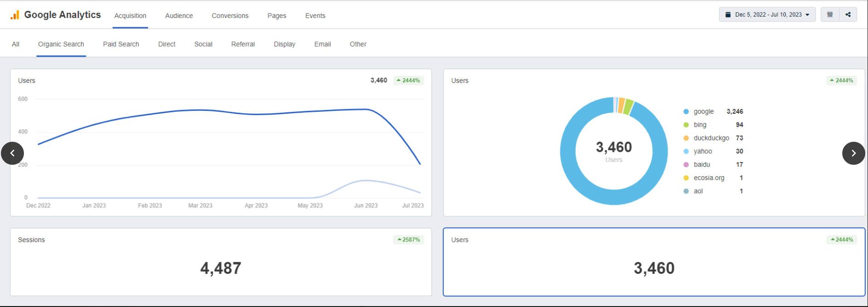Click the Jun 2023 axis label
Screen dimensions: 868x307
pyautogui.click(x=365, y=206)
